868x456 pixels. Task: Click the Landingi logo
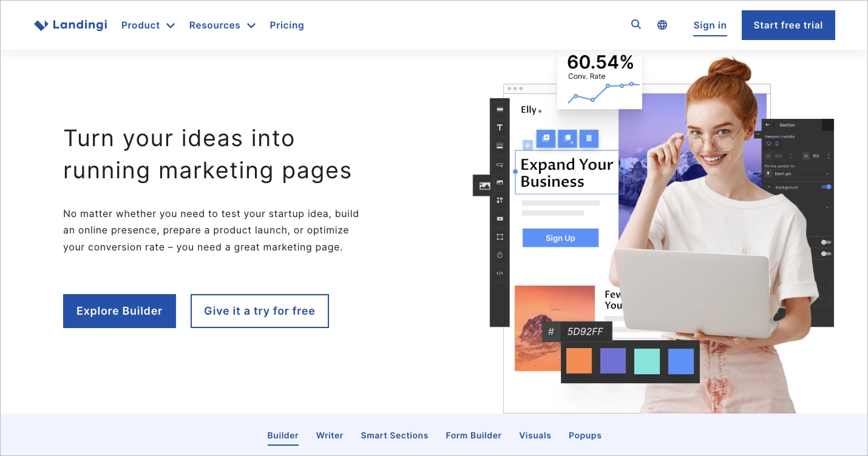coord(71,25)
